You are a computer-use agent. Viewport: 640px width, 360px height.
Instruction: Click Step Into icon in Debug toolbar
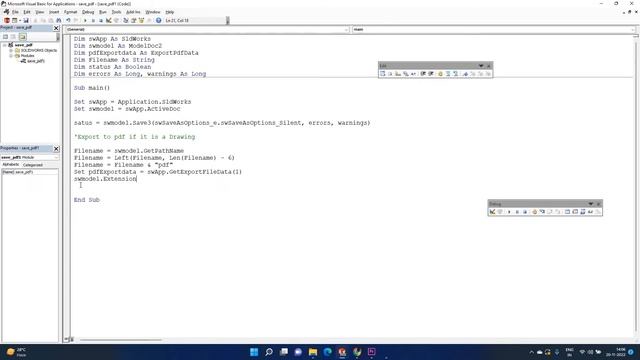542,212
